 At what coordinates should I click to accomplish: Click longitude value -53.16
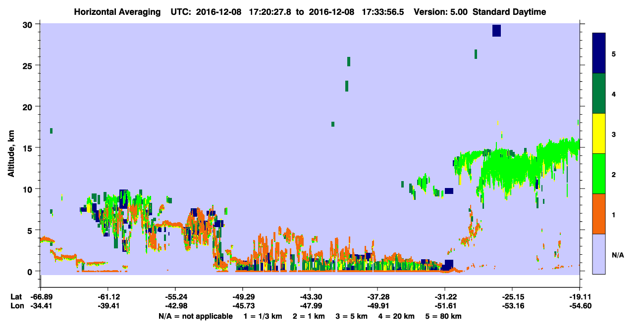[x=512, y=306]
